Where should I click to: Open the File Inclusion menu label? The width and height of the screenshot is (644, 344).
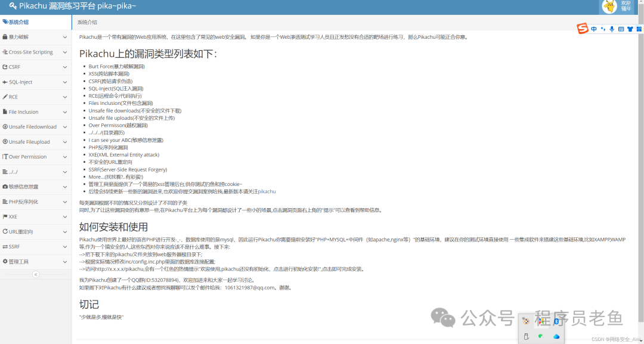coord(23,111)
